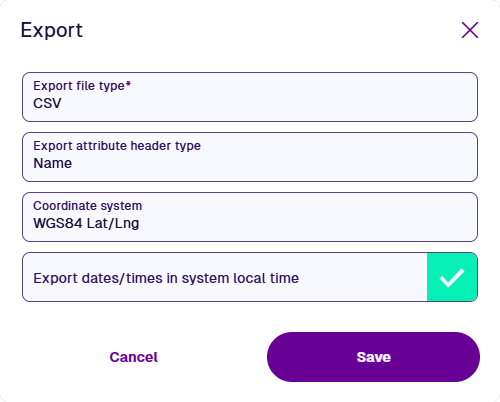Click the 'Export file type*' label
This screenshot has height=402, width=500.
point(82,86)
